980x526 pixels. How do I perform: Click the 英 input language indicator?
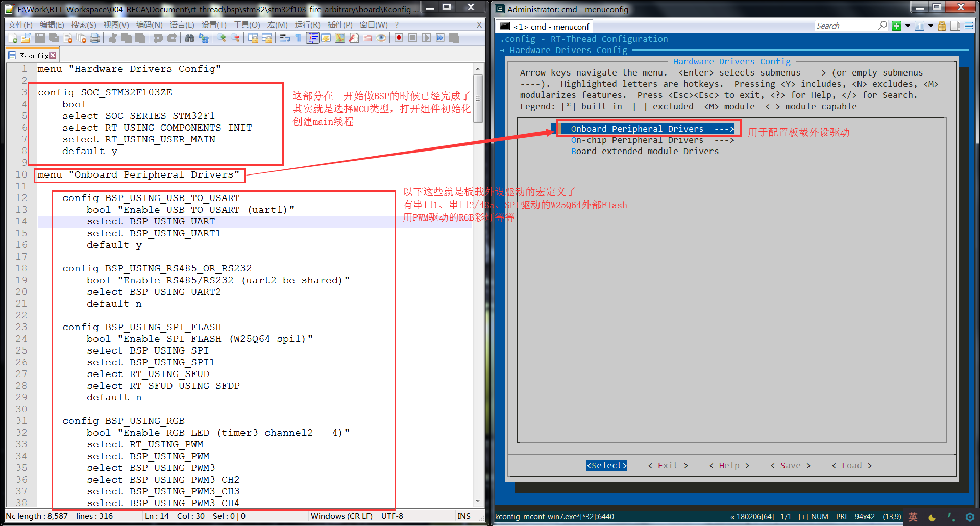[912, 516]
